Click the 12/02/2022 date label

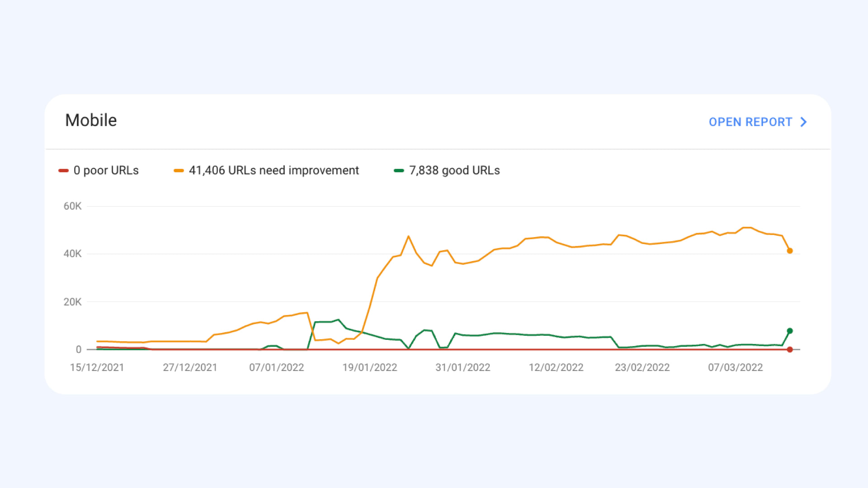(556, 367)
